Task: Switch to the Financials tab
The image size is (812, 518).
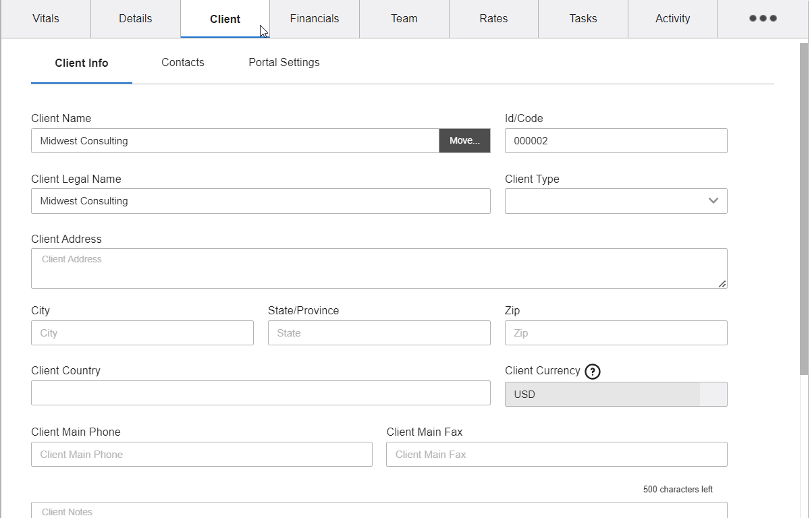Action: tap(314, 19)
